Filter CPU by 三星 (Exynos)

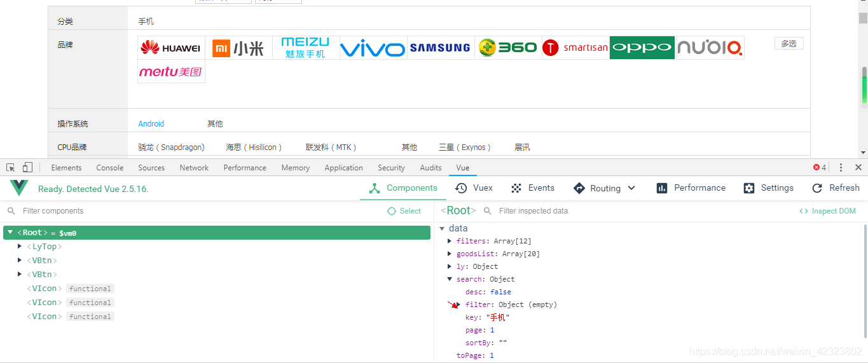click(x=465, y=147)
